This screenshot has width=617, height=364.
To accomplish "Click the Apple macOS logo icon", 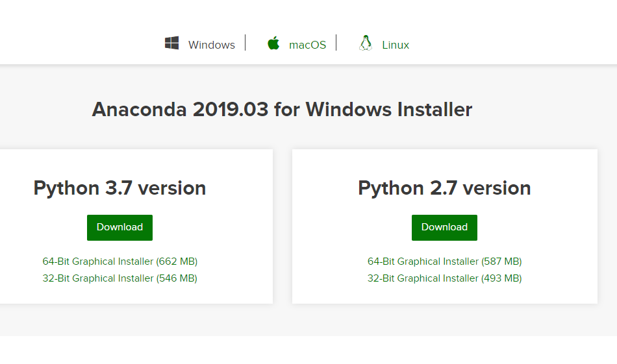I will pos(273,43).
